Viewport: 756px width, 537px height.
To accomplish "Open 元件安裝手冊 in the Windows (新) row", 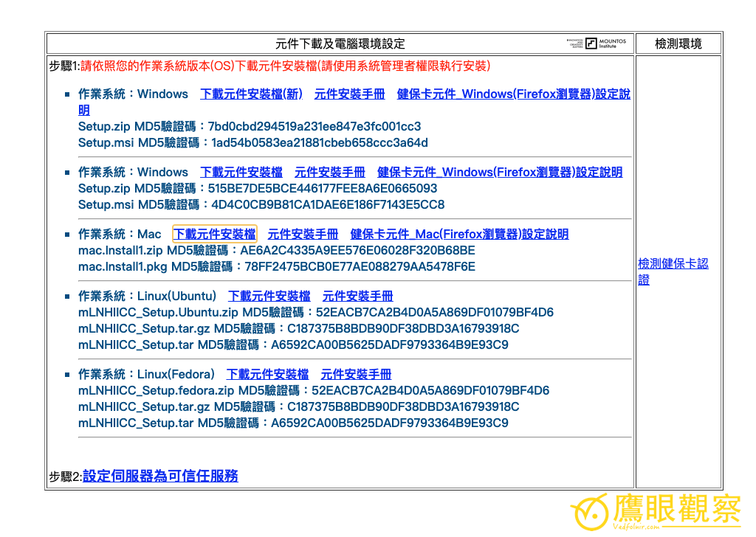I will pos(349,94).
